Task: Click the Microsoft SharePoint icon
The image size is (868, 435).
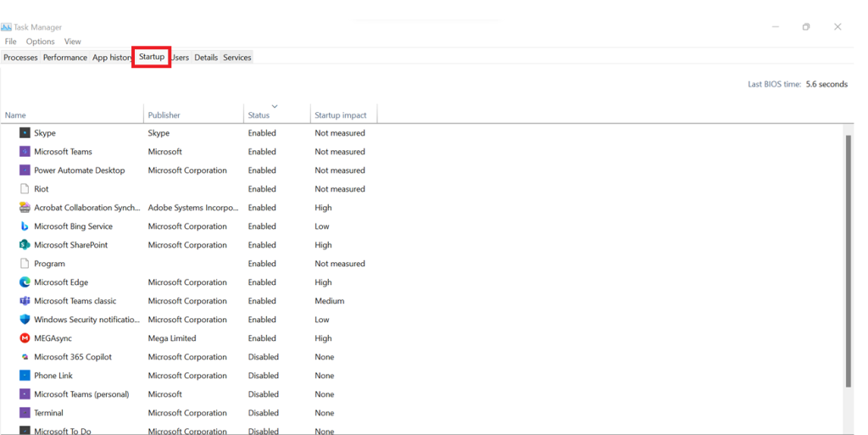Action: [25, 245]
